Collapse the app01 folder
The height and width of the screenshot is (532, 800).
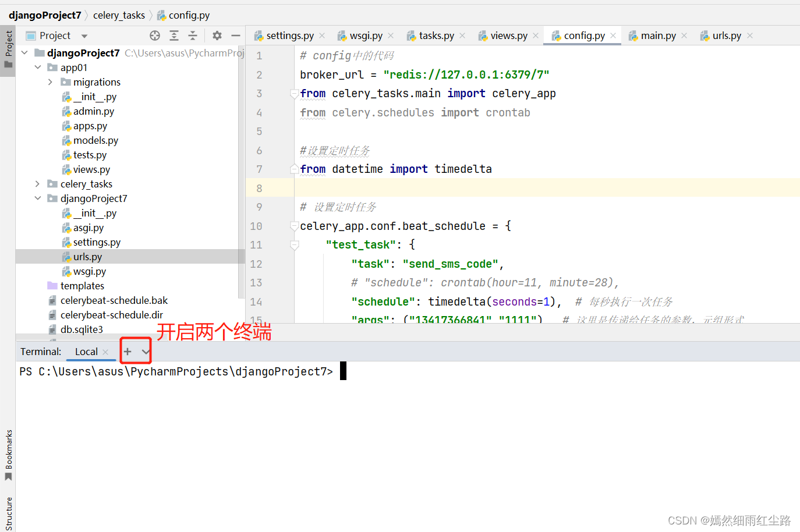37,67
